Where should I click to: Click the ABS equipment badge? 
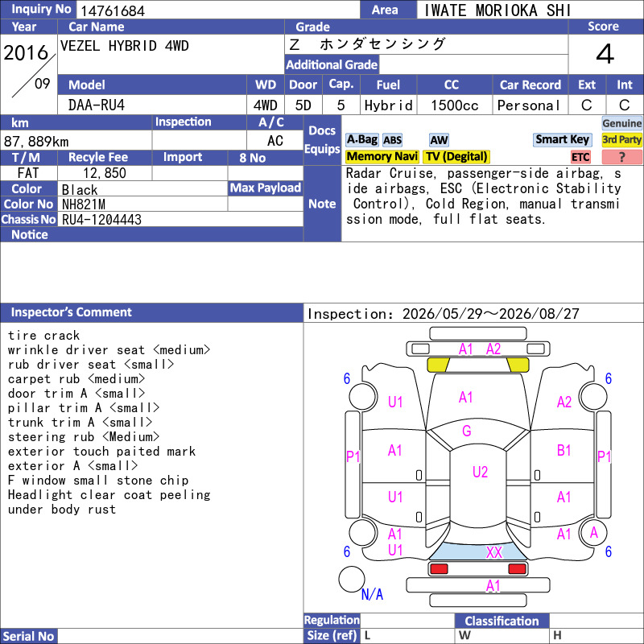point(392,140)
